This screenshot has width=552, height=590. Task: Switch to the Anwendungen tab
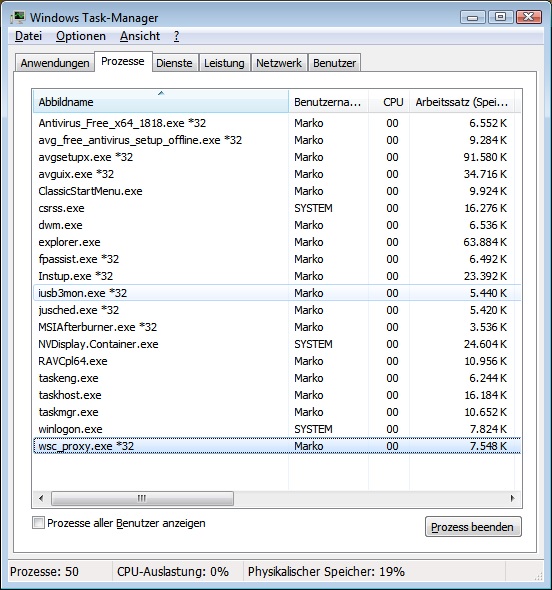coord(55,63)
